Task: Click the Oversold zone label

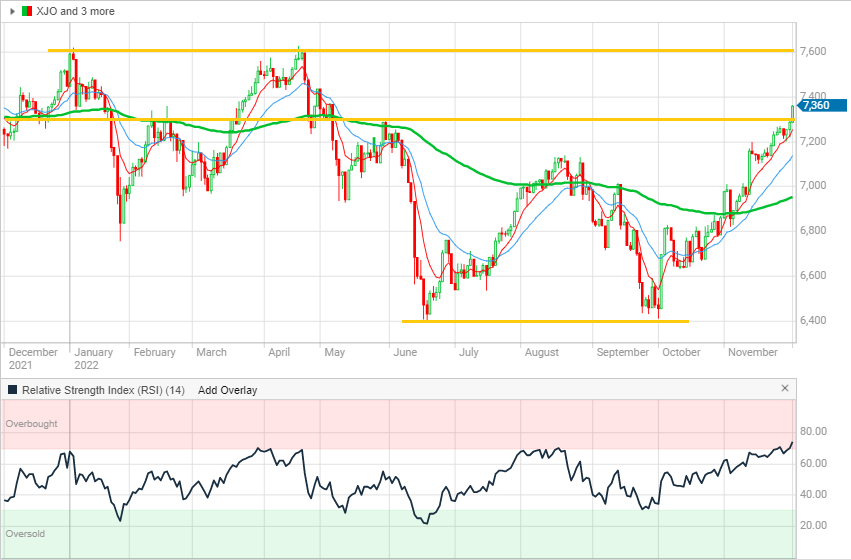Action: click(25, 534)
